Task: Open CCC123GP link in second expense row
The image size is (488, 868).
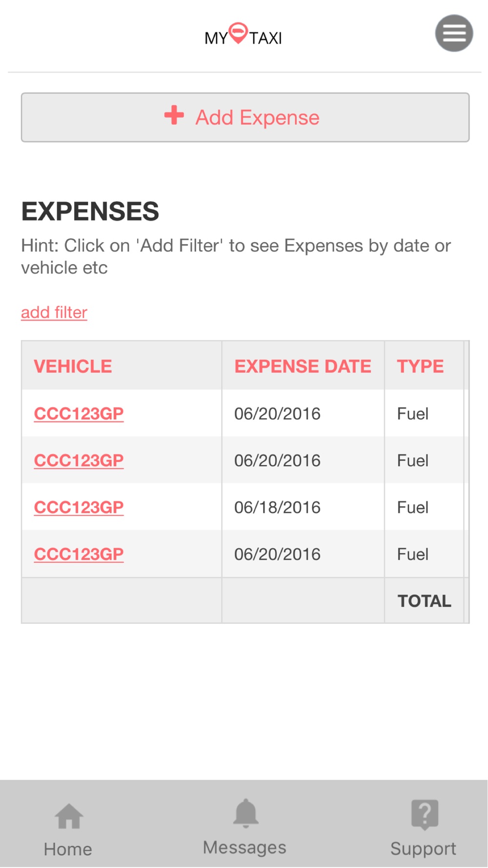Action: pos(79,460)
